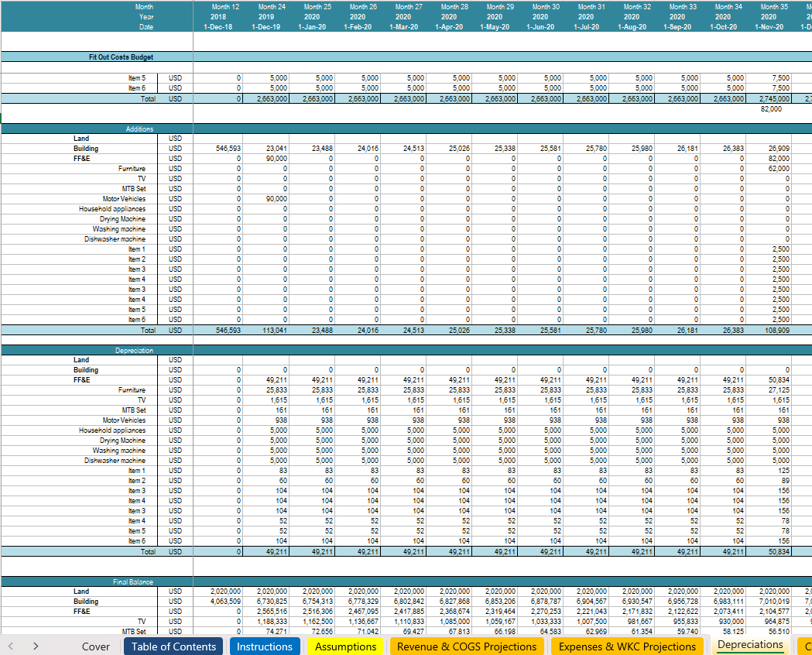
Task: Click the previous sheet navigation arrow
Action: tap(11, 646)
